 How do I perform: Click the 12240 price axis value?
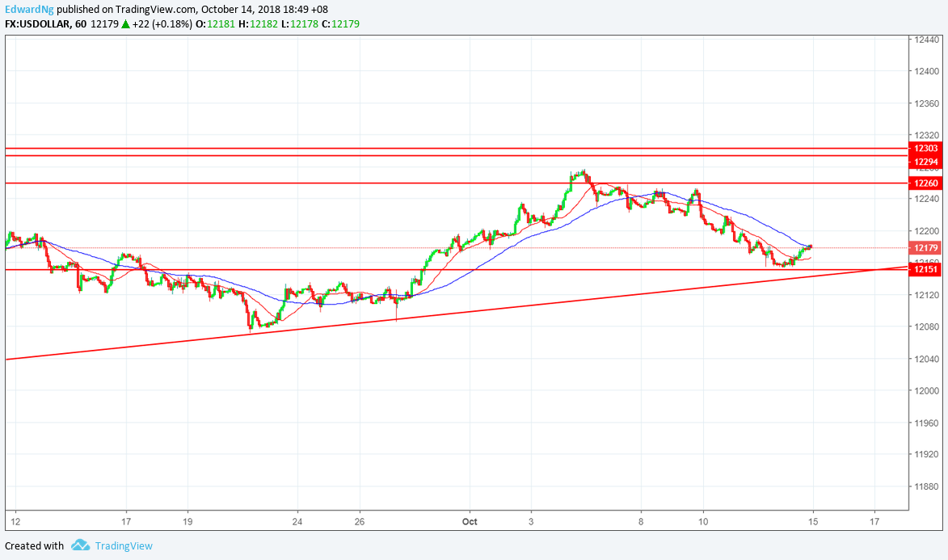pyautogui.click(x=925, y=199)
